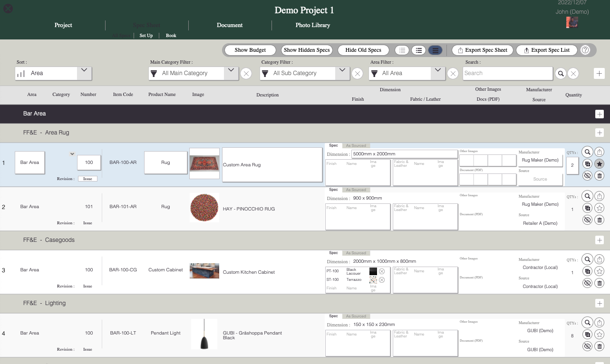Toggle visibility of the Custom Kitchen Cabinet spec

pyautogui.click(x=587, y=283)
